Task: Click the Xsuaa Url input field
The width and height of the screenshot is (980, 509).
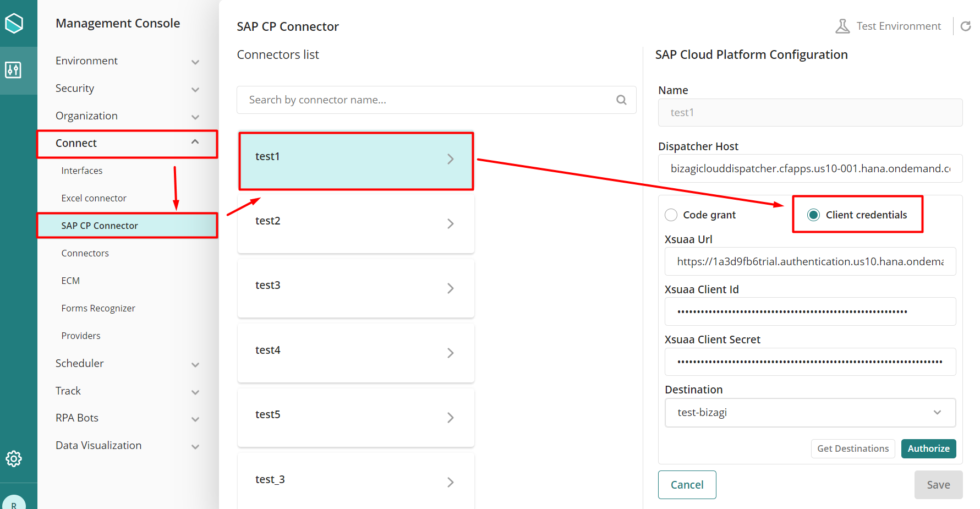Action: click(810, 261)
